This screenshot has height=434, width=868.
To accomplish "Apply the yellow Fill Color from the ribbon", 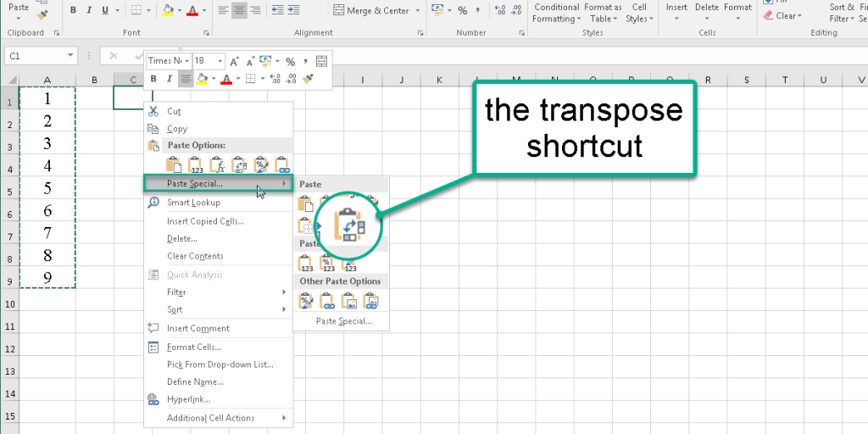I will [168, 10].
